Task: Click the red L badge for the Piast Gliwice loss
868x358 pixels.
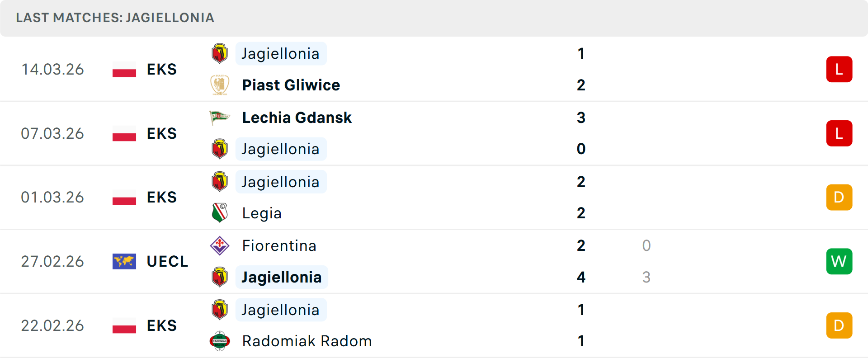Action: [839, 69]
